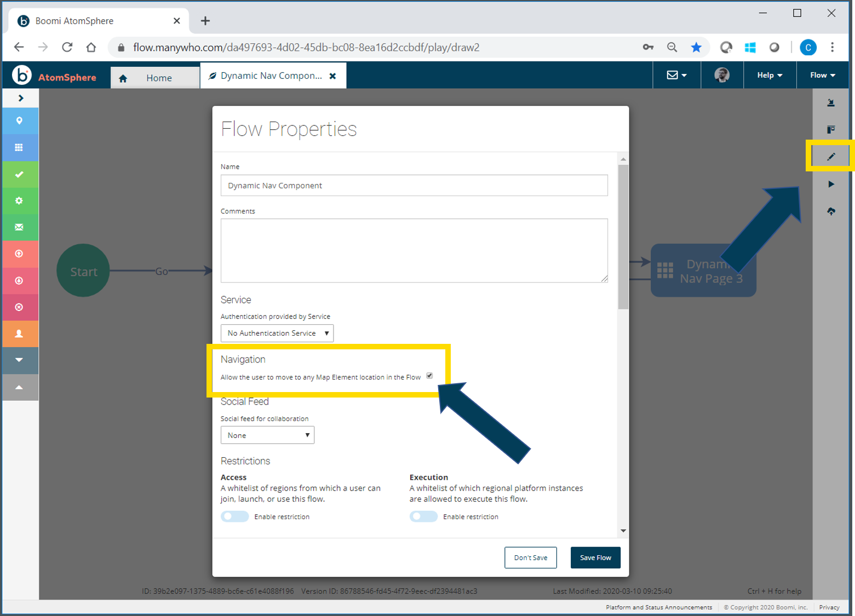Open the Help menu

point(769,75)
